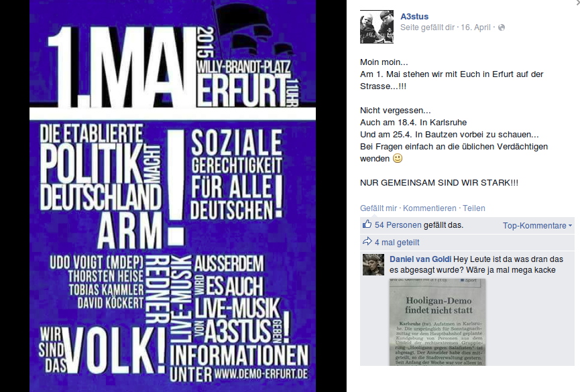This screenshot has height=392, width=580.
Task: Open the 4 mal geteilt shares list
Action: [x=397, y=243]
